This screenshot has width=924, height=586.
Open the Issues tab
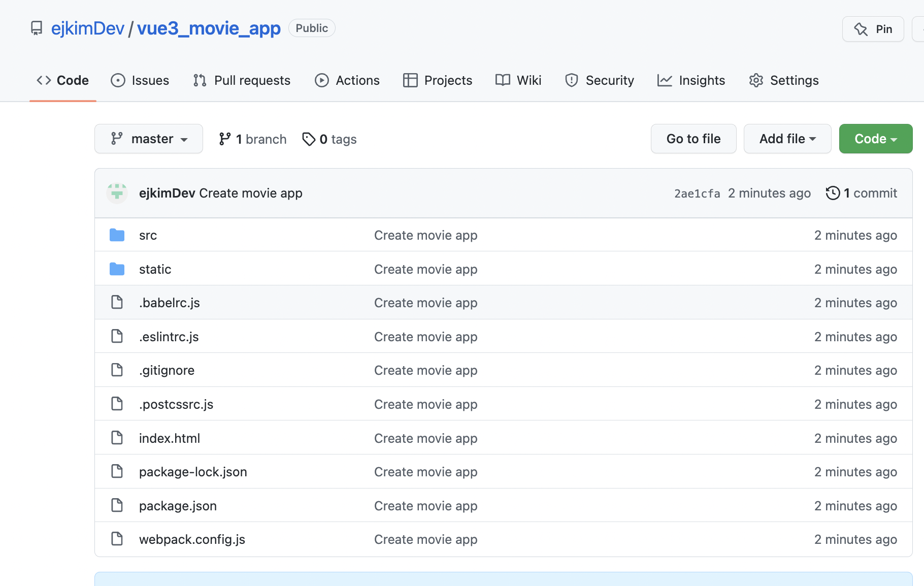(140, 80)
